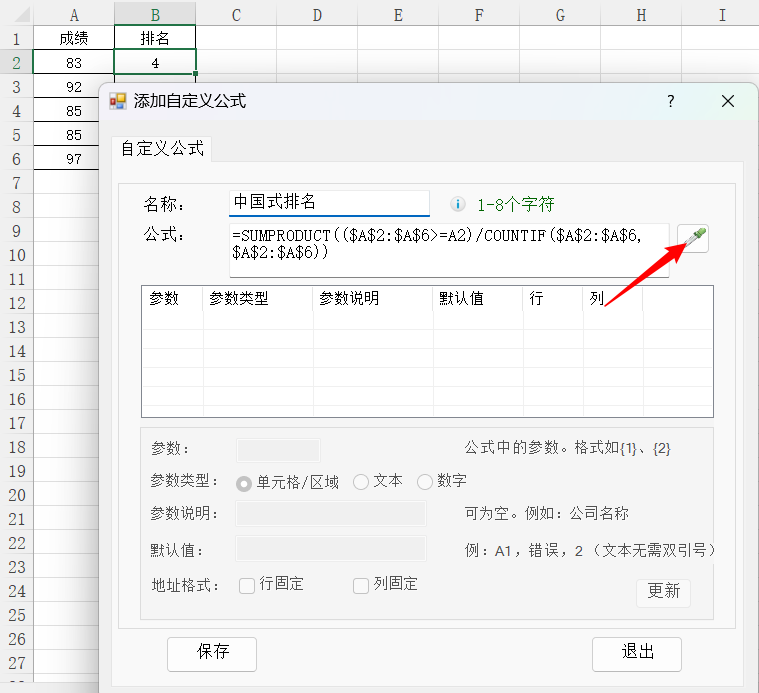Click the 更新 button
This screenshot has width=759, height=693.
pos(663,591)
